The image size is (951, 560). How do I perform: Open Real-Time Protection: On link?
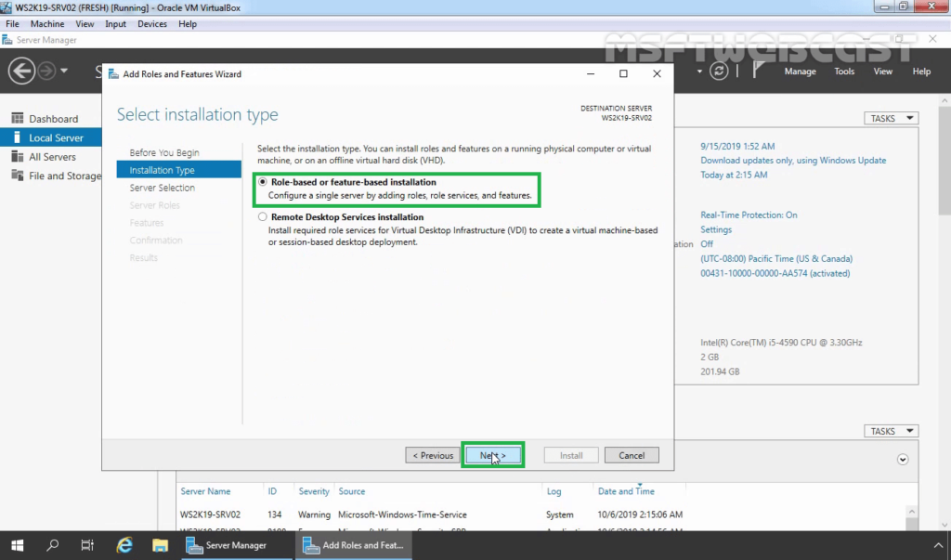coord(749,215)
